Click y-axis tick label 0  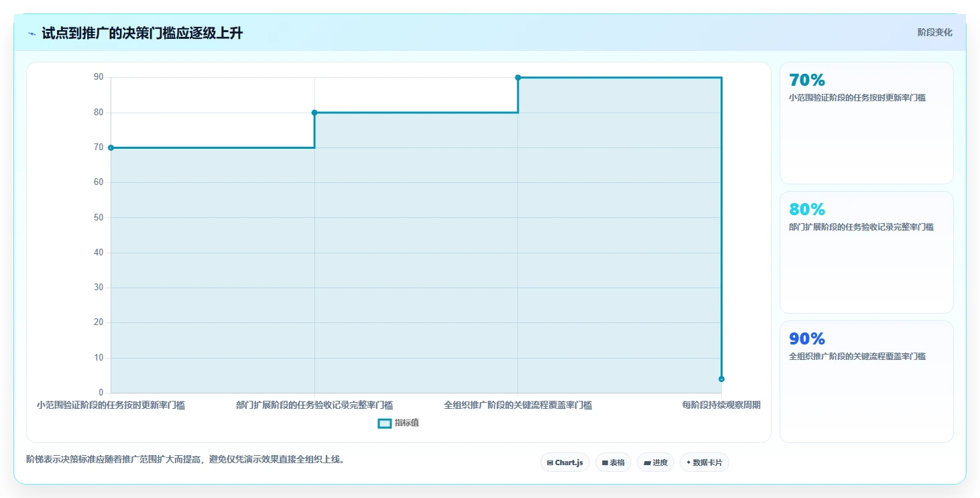tap(101, 393)
